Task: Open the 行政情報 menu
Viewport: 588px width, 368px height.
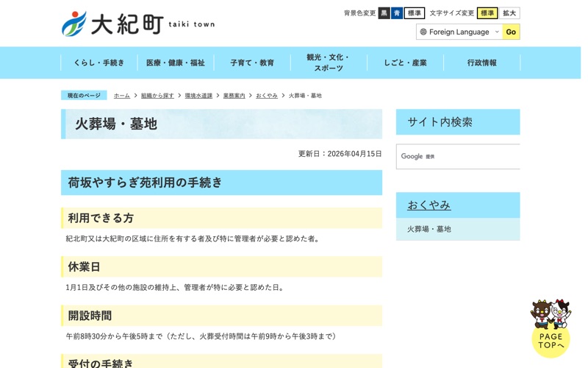Action: pyautogui.click(x=482, y=63)
